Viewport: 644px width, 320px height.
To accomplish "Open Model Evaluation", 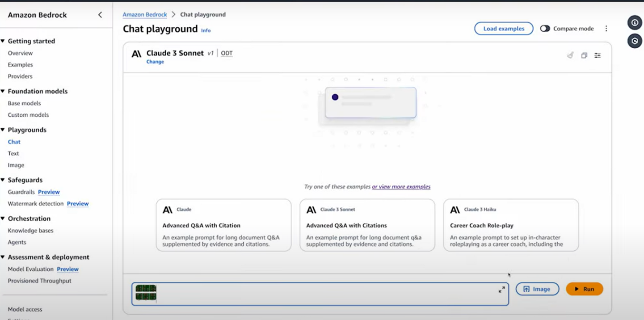I will click(30, 269).
